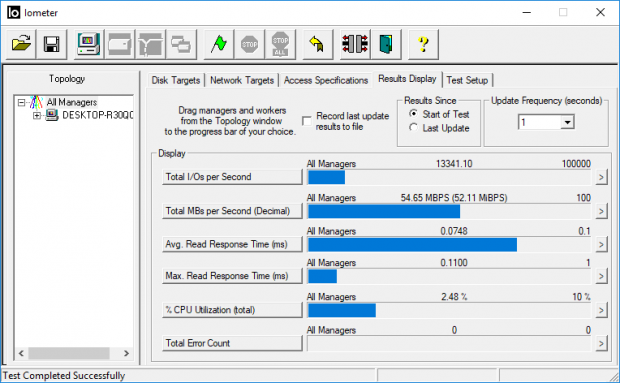Image resolution: width=620 pixels, height=383 pixels.
Task: Select Last Update radio button
Action: tap(414, 128)
